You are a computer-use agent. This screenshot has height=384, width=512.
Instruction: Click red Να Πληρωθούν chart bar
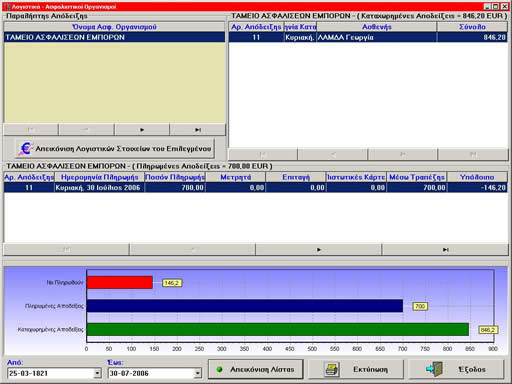pos(119,282)
